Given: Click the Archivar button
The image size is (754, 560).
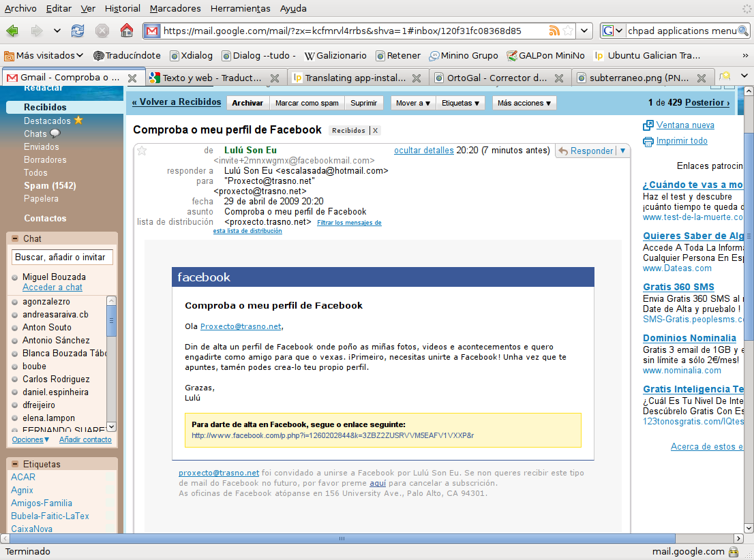Looking at the screenshot, I should (x=247, y=103).
